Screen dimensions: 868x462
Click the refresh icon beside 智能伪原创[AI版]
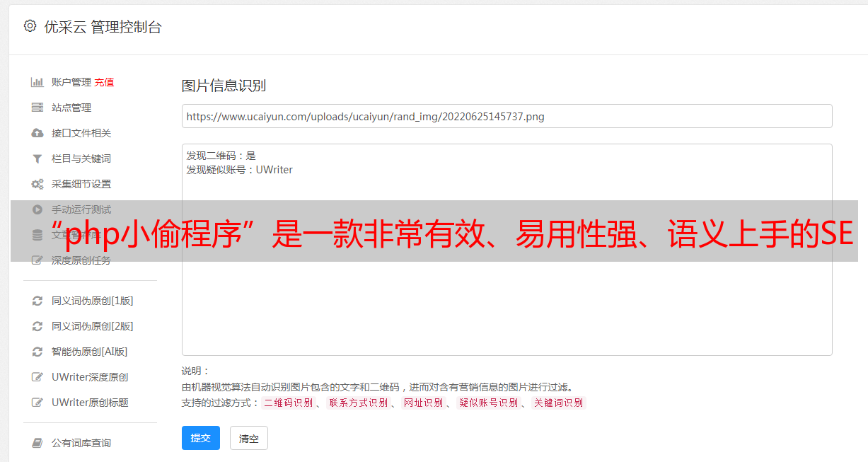37,352
